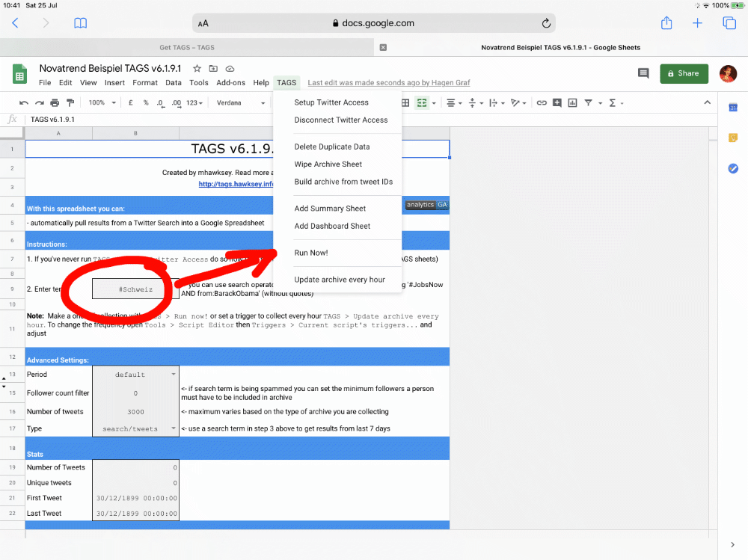Image resolution: width=748 pixels, height=560 pixels.
Task: Open the File menu
Action: point(45,82)
